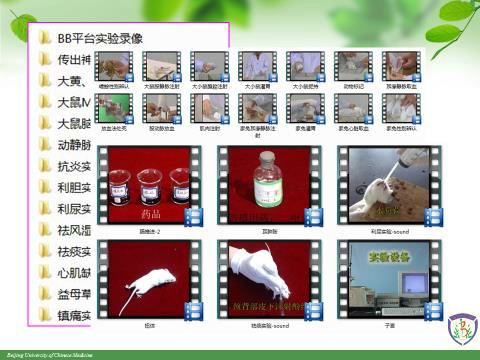The height and width of the screenshot is (360, 480).
Task: Open the video showing three beakers labeled 药品
Action: pos(149,185)
